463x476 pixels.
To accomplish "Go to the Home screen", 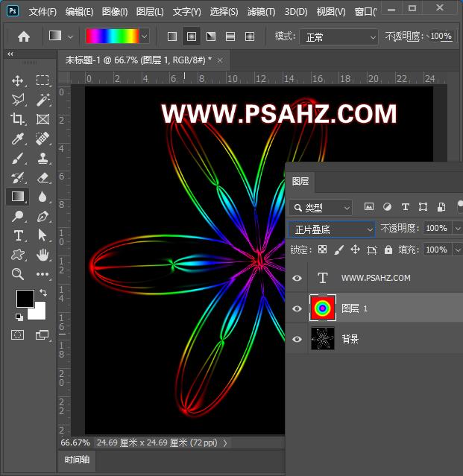I will [x=24, y=37].
